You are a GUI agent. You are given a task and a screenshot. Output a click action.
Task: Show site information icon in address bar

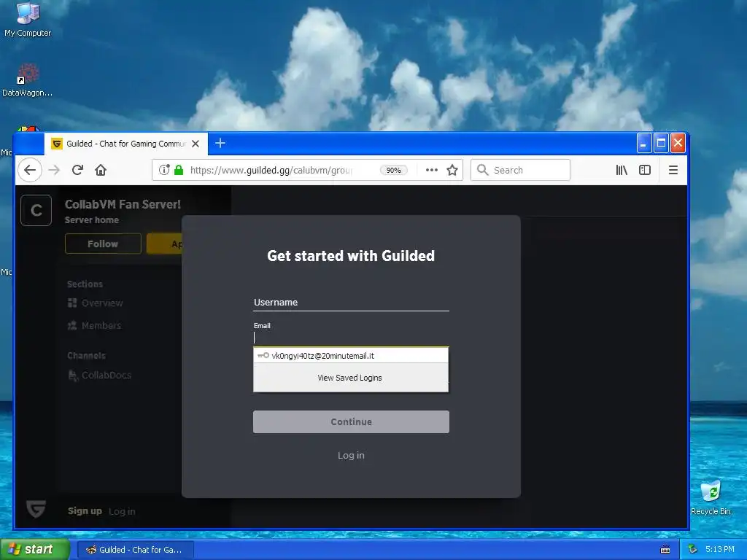pyautogui.click(x=164, y=170)
